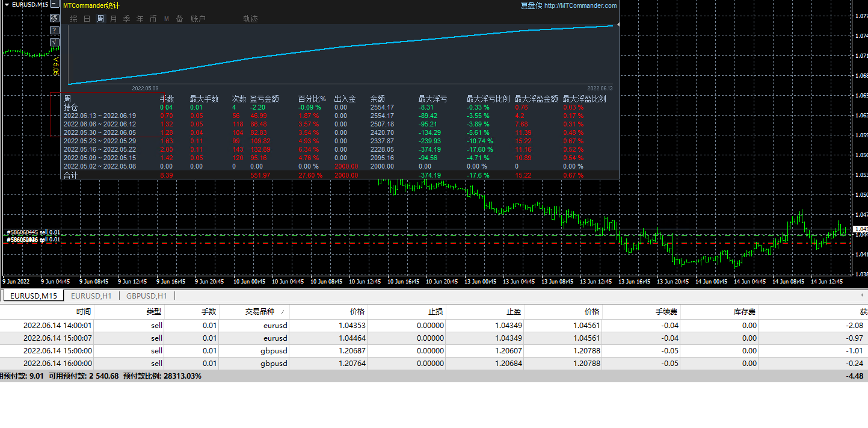Switch to GBPUSD,H1 chart tab
Image resolution: width=868 pixels, height=428 pixels.
coord(146,296)
